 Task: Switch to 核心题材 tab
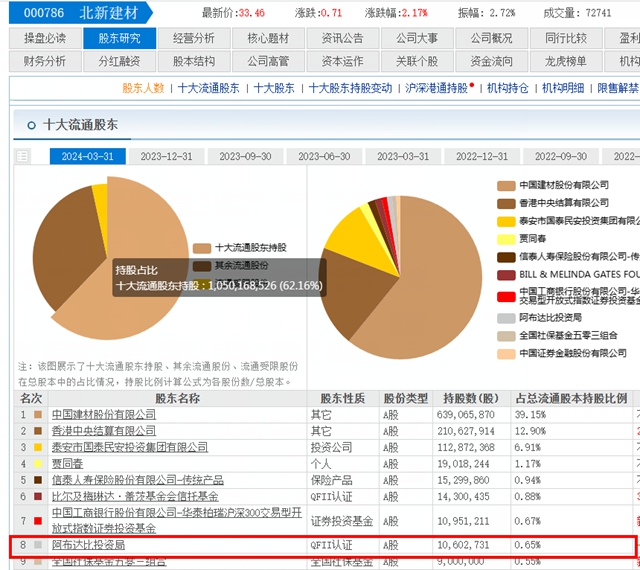[x=268, y=38]
